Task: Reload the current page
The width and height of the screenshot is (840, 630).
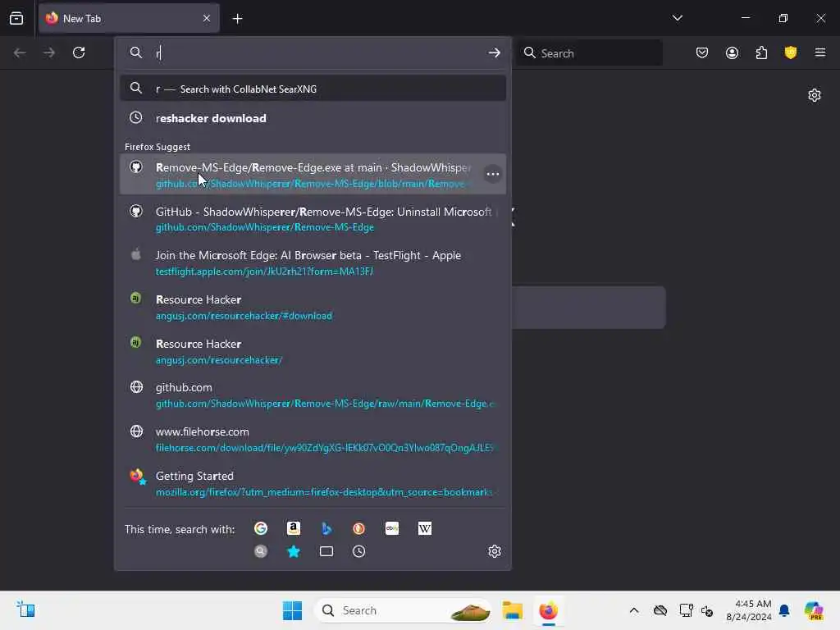Action: coord(79,52)
